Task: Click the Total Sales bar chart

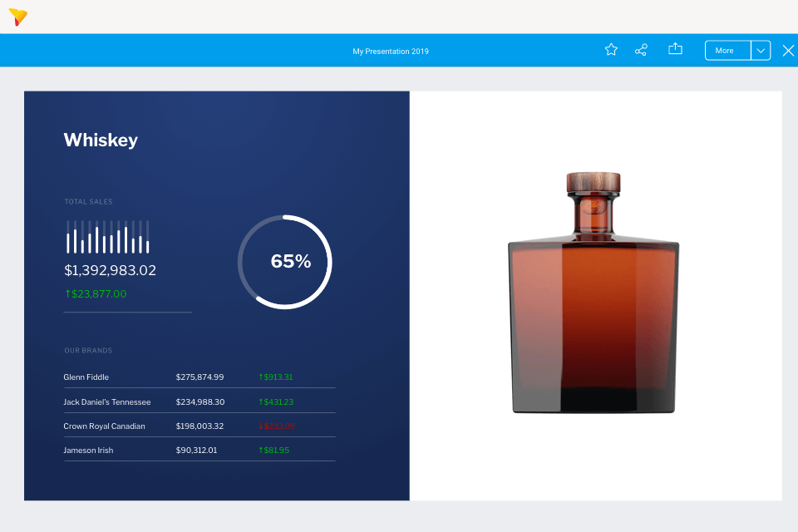Action: [108, 237]
